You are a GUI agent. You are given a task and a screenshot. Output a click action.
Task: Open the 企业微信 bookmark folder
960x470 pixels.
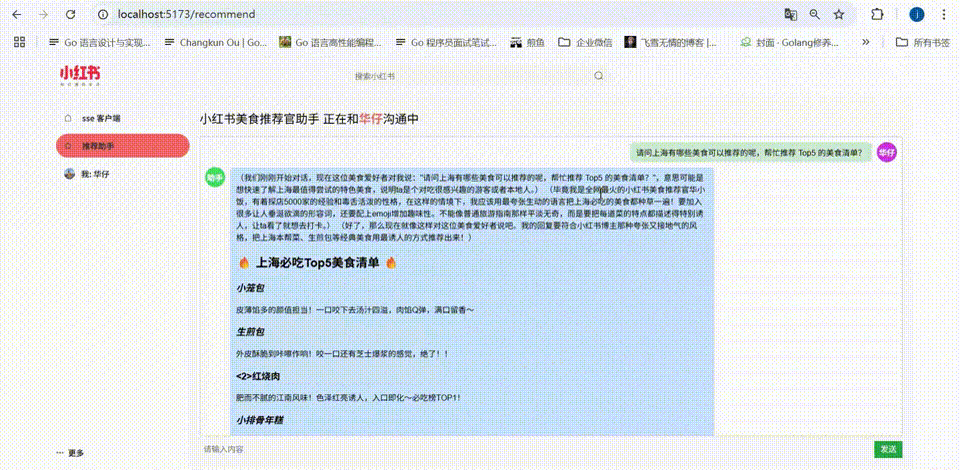(585, 42)
